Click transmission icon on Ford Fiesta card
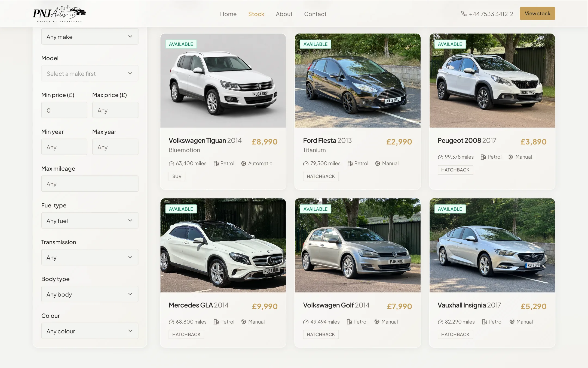 tap(378, 164)
